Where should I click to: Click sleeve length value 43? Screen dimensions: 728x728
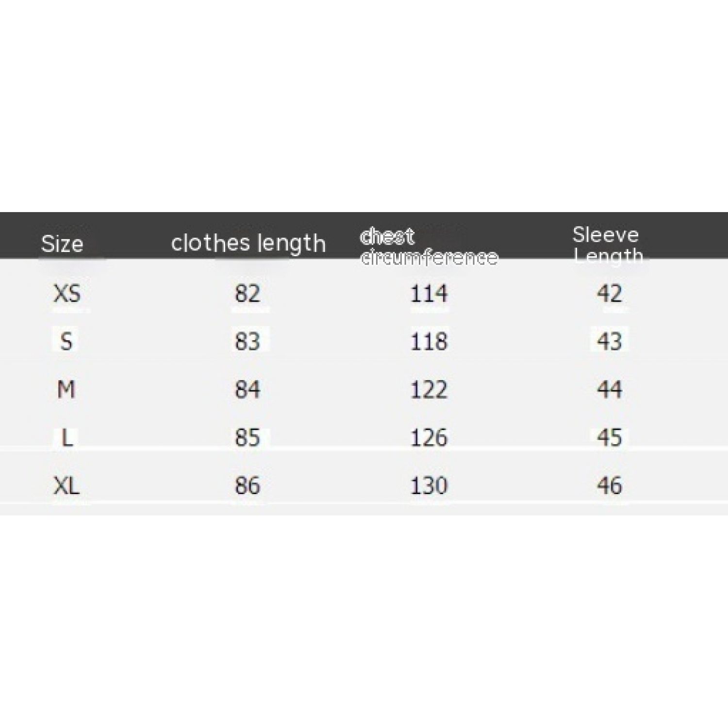tap(610, 342)
